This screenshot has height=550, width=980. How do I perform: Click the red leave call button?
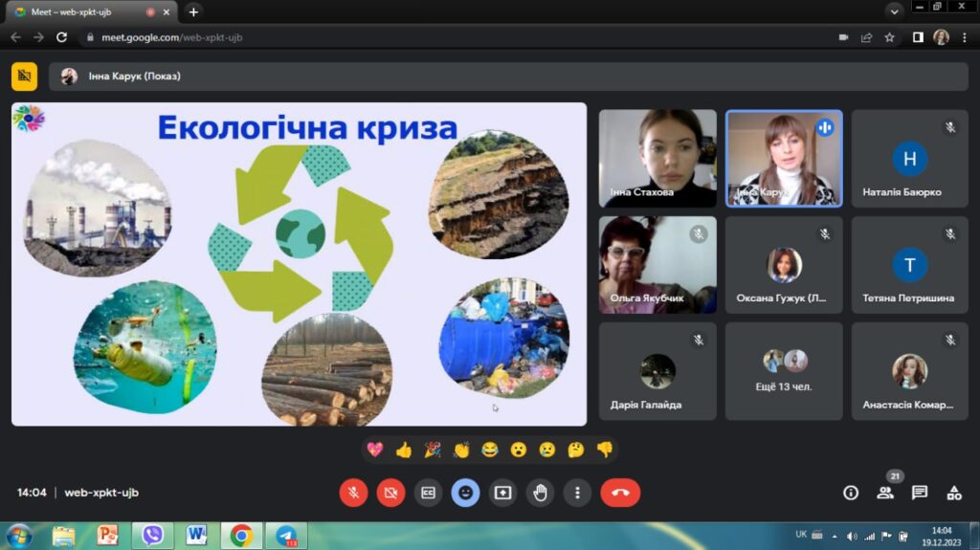point(620,493)
